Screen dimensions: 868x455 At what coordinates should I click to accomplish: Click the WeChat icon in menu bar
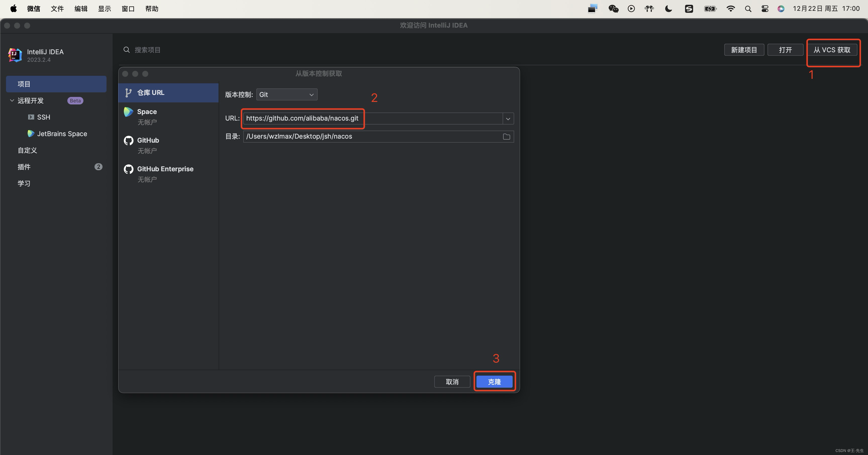[x=613, y=9]
